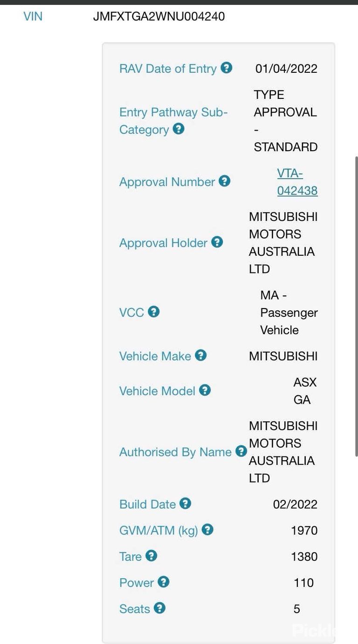Open help icon for RAV Date of Entry
This screenshot has height=644, width=358.
pos(226,68)
